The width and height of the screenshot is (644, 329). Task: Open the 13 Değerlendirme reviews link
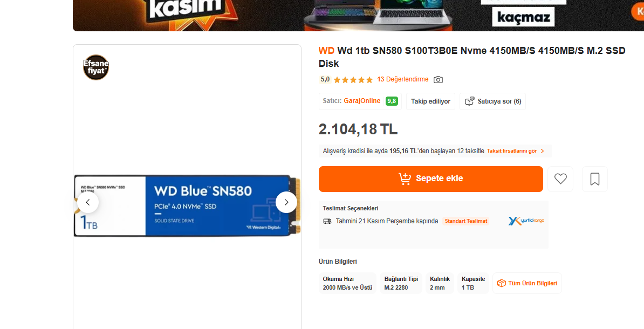[402, 79]
